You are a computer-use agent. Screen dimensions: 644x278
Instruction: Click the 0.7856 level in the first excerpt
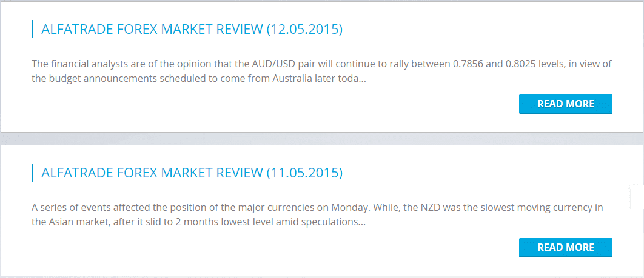(470, 64)
